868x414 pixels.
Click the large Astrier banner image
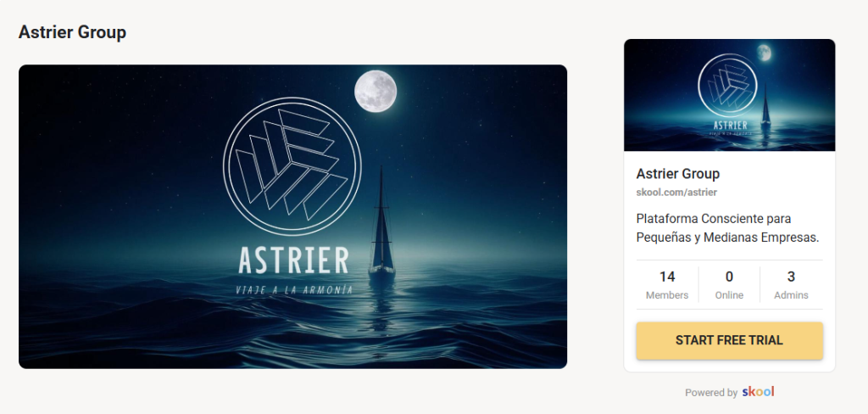pos(292,216)
